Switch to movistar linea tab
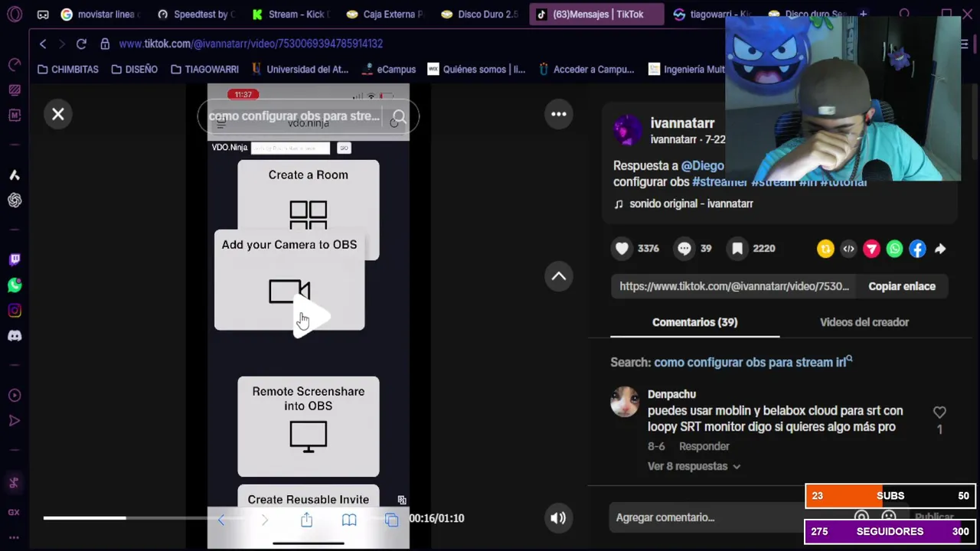 point(100,14)
